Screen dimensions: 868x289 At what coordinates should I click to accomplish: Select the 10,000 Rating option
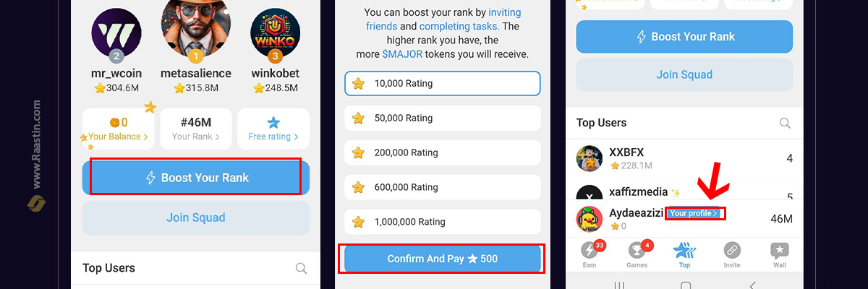pos(443,83)
